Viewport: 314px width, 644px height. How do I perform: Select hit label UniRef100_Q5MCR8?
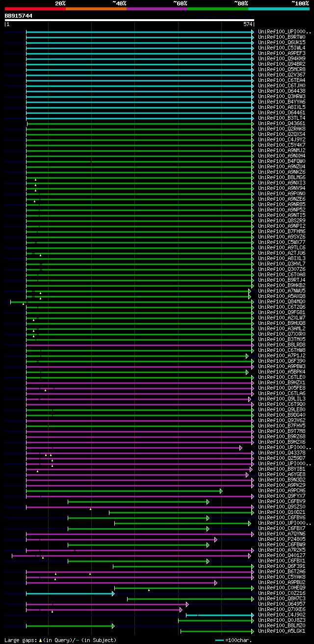point(282,69)
